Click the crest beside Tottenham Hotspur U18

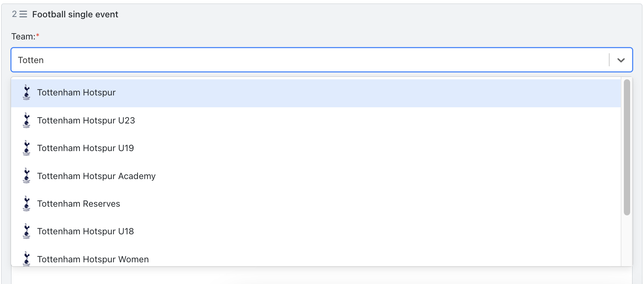point(26,231)
